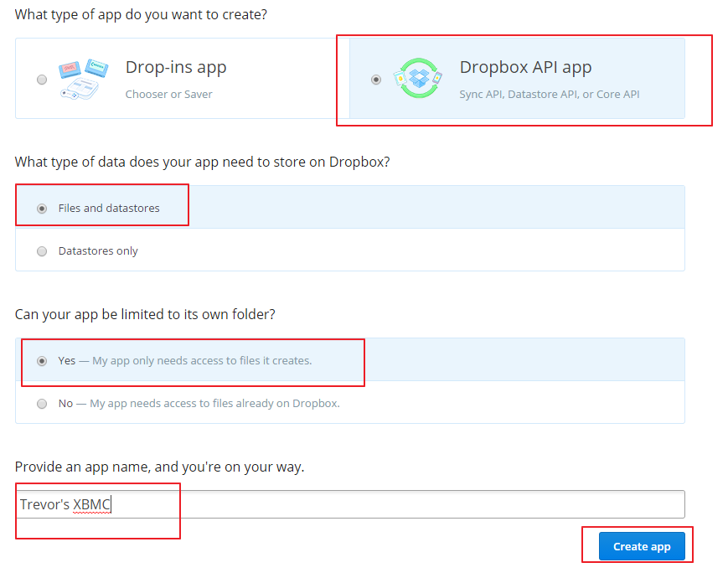Select the Dropbox API app radio button
The height and width of the screenshot is (578, 728).
(376, 80)
